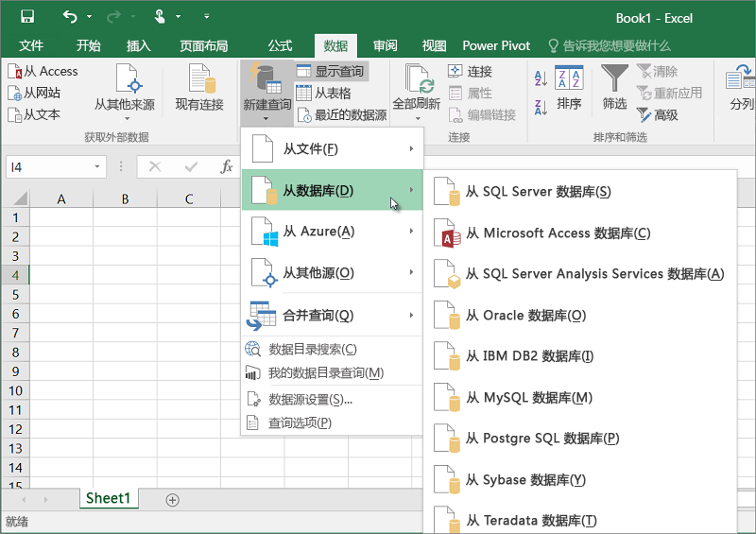Switch to the Power Pivot tab

(496, 45)
